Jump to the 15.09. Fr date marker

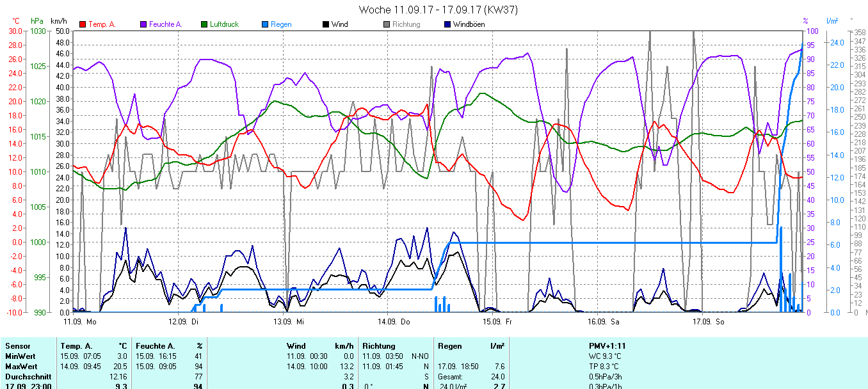497,321
